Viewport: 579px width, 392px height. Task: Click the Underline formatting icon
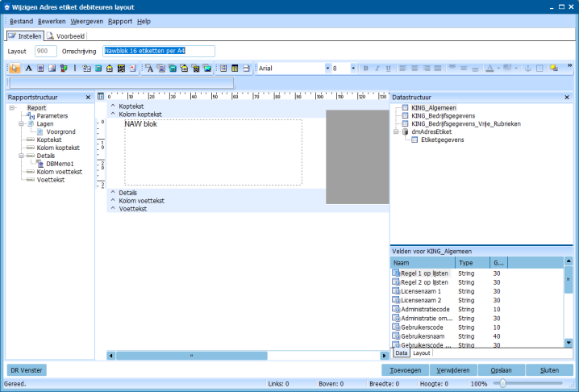[x=389, y=69]
